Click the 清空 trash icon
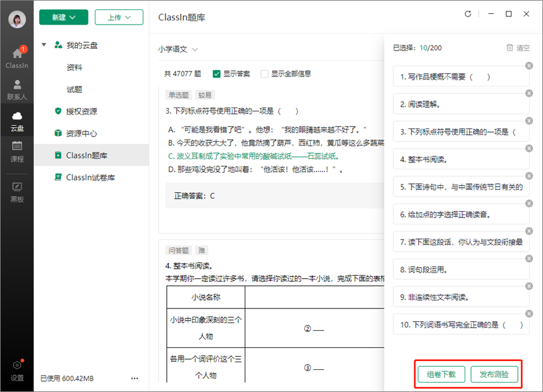Viewport: 543px width, 392px height. tap(509, 47)
